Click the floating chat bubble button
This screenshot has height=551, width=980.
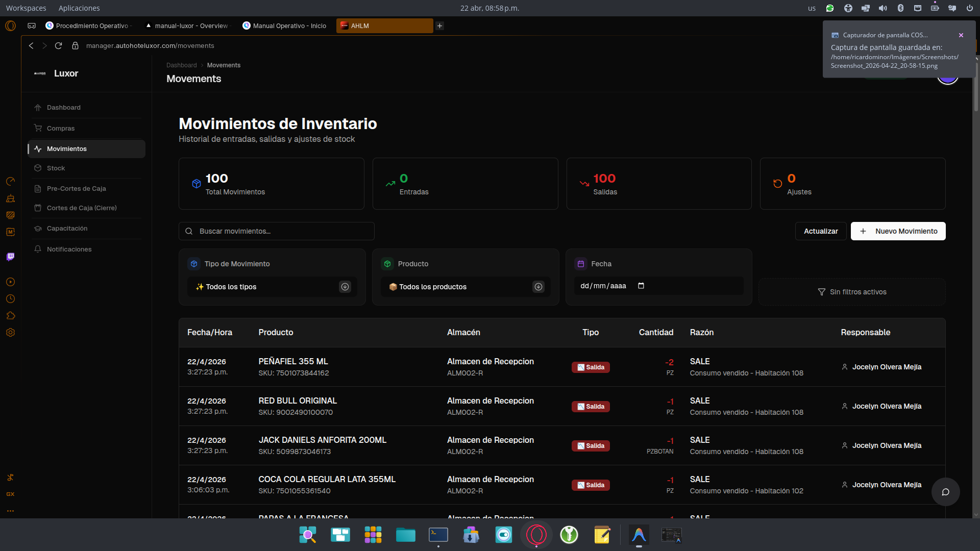pyautogui.click(x=945, y=492)
